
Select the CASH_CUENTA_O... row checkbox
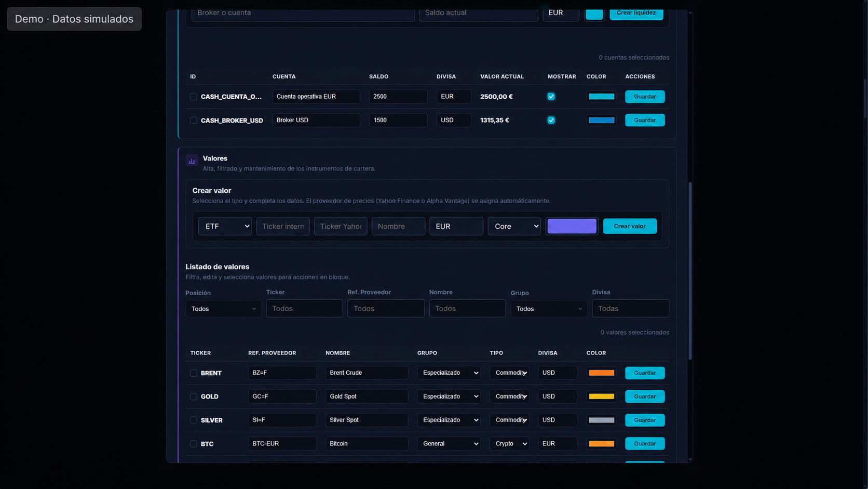pyautogui.click(x=194, y=97)
